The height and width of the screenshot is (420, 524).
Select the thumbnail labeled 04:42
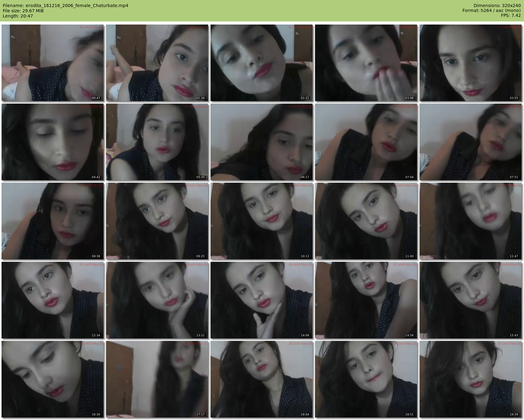tap(52, 142)
